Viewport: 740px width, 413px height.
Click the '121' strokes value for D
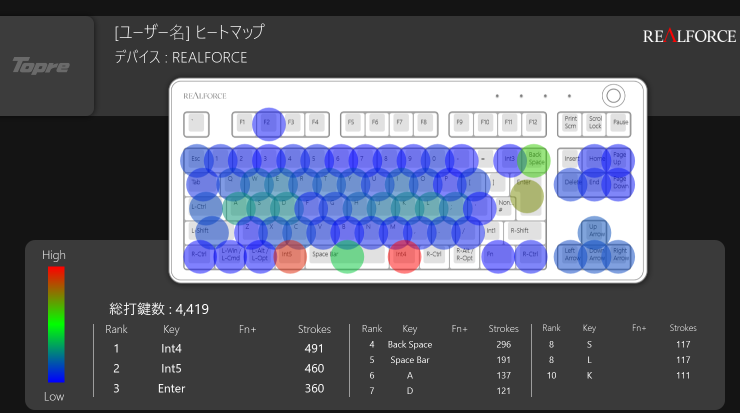click(504, 391)
